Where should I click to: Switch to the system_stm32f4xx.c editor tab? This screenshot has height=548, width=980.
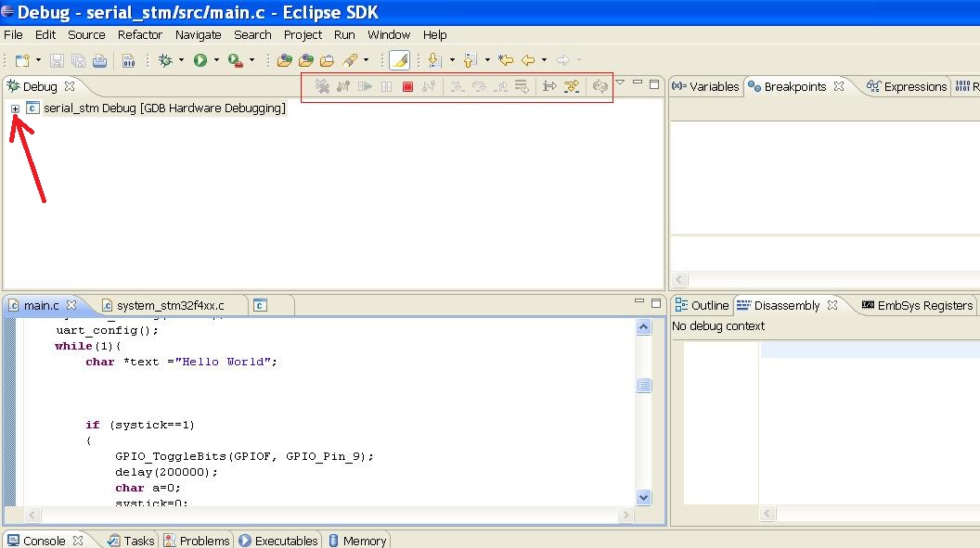coord(162,305)
